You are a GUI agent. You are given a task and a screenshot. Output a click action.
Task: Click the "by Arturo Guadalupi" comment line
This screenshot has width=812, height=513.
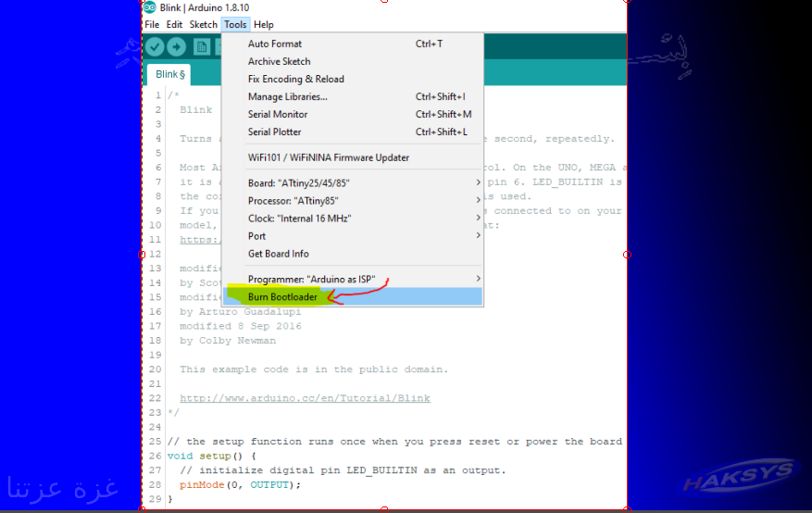[x=241, y=312]
